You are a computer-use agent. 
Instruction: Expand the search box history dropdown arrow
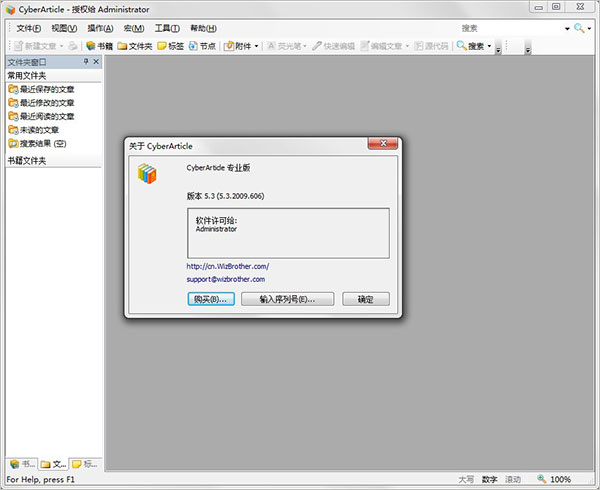point(567,28)
